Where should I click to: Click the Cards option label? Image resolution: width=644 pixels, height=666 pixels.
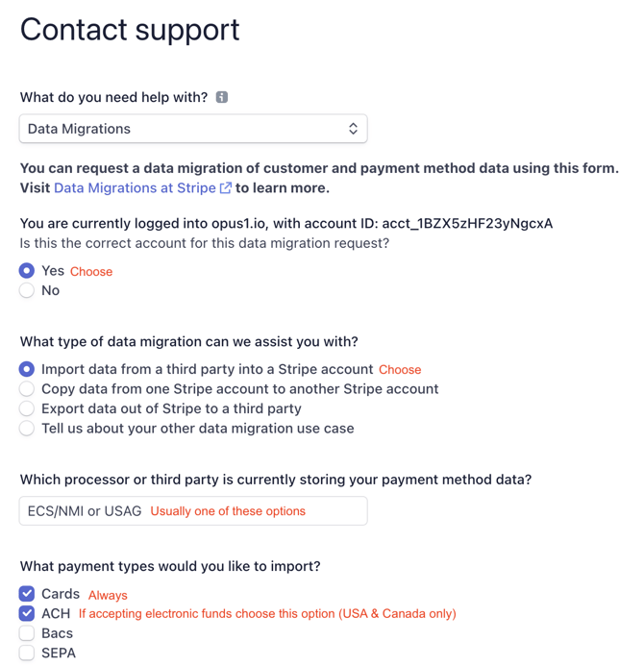click(x=61, y=594)
